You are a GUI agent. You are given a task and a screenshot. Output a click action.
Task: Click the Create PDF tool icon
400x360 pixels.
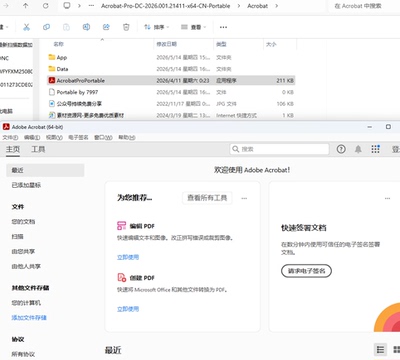[x=121, y=277]
